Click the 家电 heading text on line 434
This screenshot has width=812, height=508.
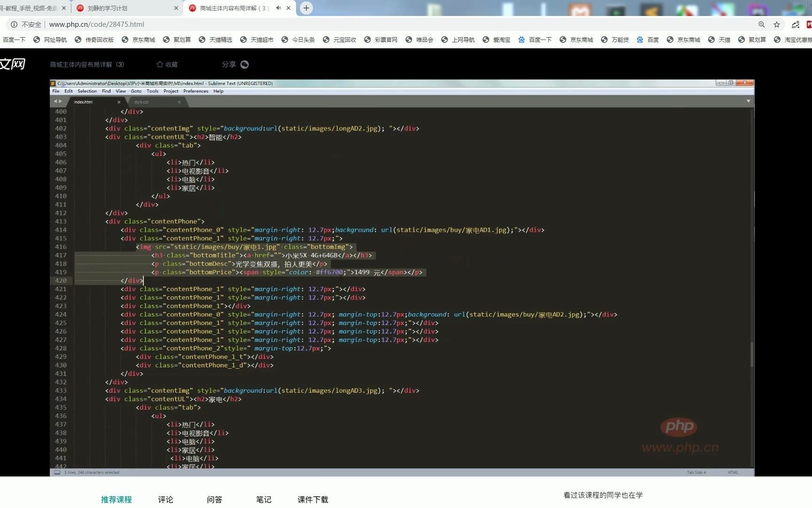(216, 399)
